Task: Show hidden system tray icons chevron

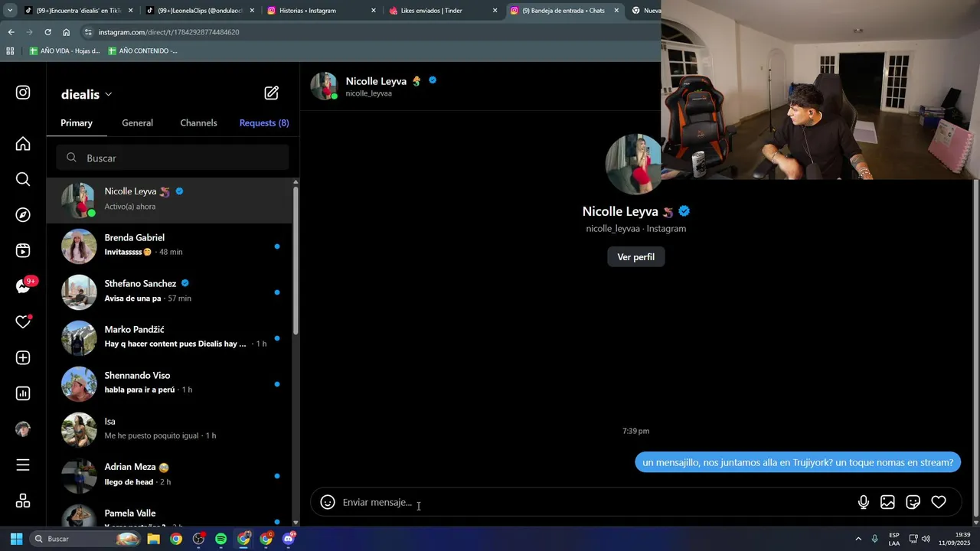Action: tap(858, 539)
